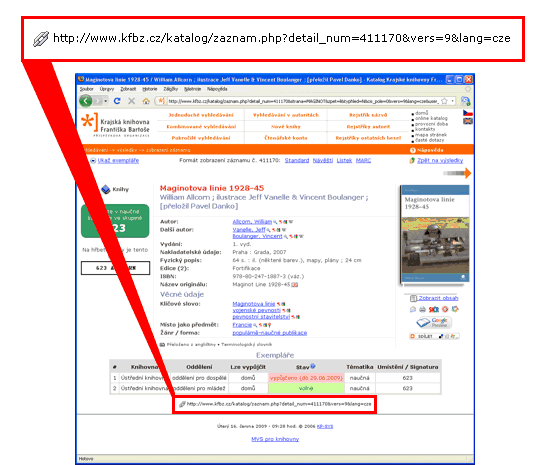Click the časté dotazy side link
550x465 pixels.
pos(430,140)
